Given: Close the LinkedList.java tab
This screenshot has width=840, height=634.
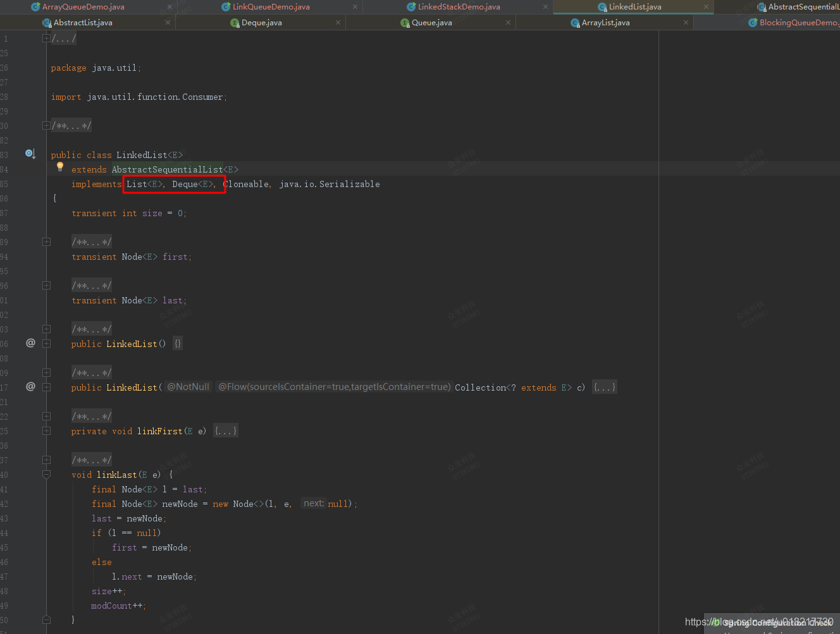Looking at the screenshot, I should (706, 7).
